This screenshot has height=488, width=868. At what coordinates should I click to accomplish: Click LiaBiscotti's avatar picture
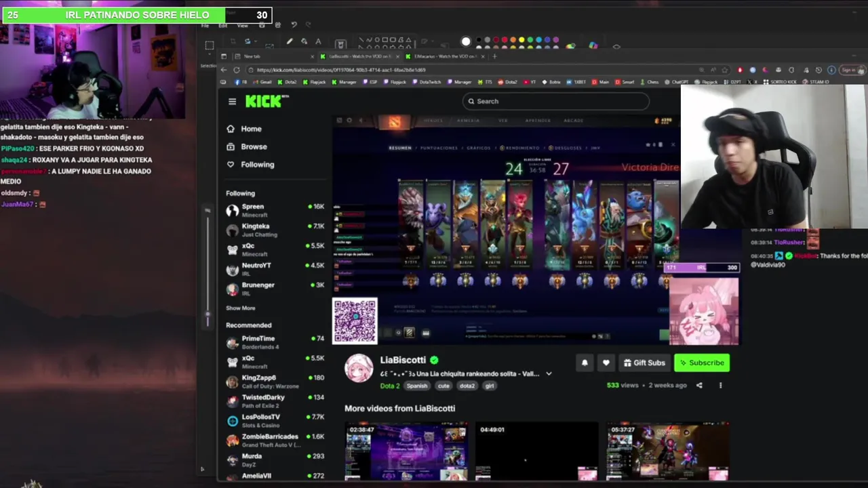click(x=359, y=368)
